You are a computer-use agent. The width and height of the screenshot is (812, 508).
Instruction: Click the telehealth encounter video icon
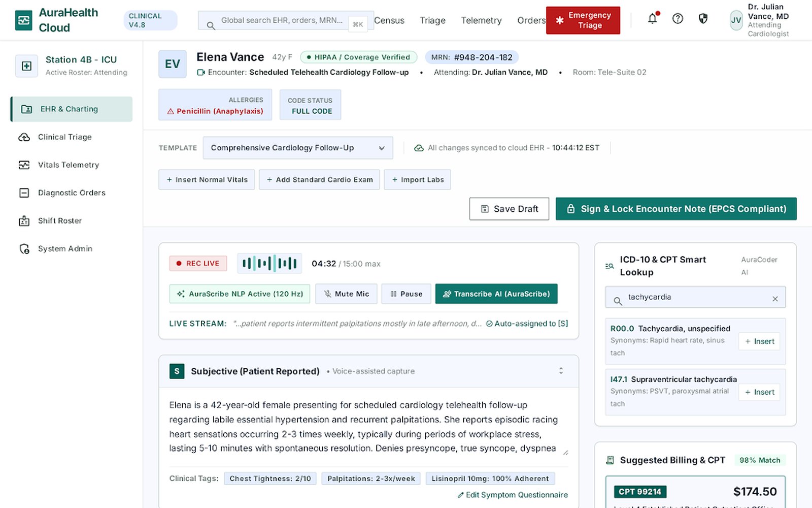click(201, 73)
